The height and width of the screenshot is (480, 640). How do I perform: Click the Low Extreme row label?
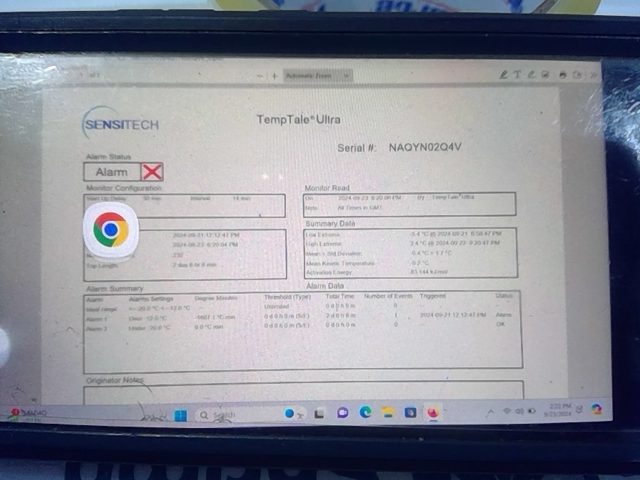click(323, 235)
